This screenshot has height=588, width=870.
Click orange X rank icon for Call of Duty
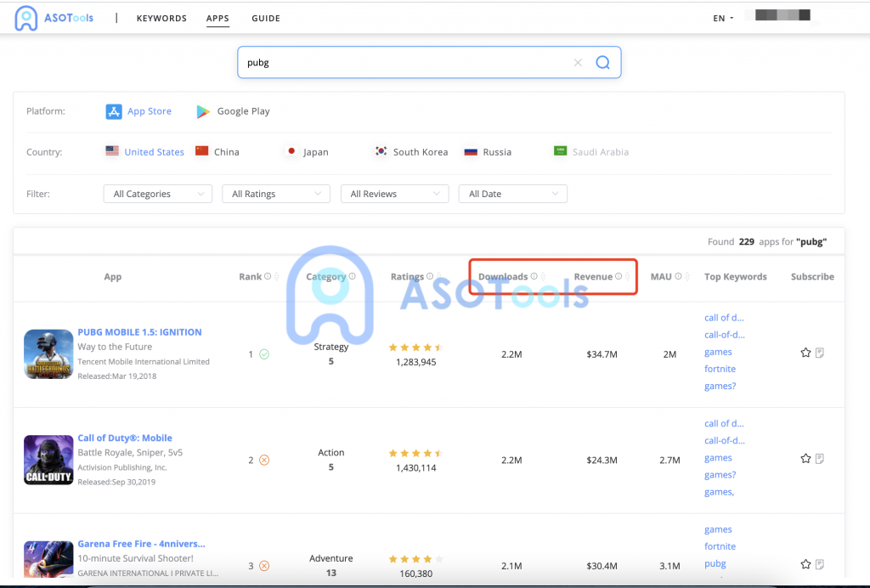[264, 461]
